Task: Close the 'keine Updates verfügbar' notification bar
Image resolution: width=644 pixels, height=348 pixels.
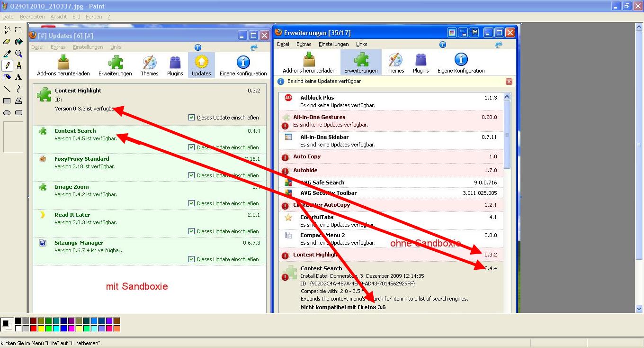Action: 509,82
